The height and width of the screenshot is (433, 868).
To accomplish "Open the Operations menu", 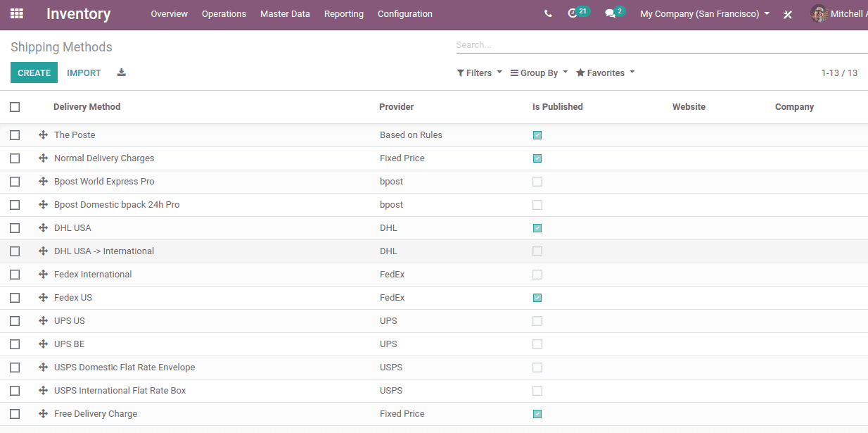I will [x=224, y=13].
